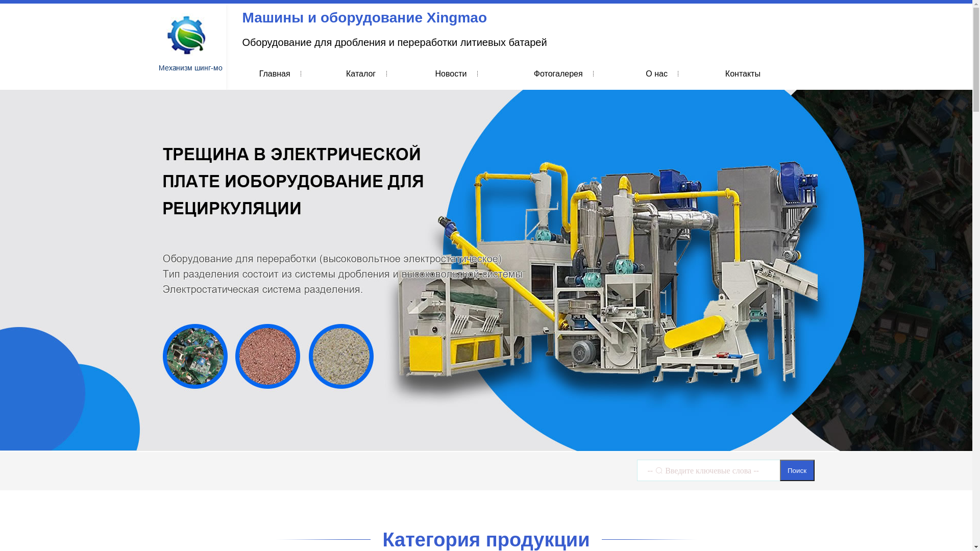Viewport: 980px width, 551px height.
Task: Click the banner heading about circuit board recycling
Action: click(293, 181)
